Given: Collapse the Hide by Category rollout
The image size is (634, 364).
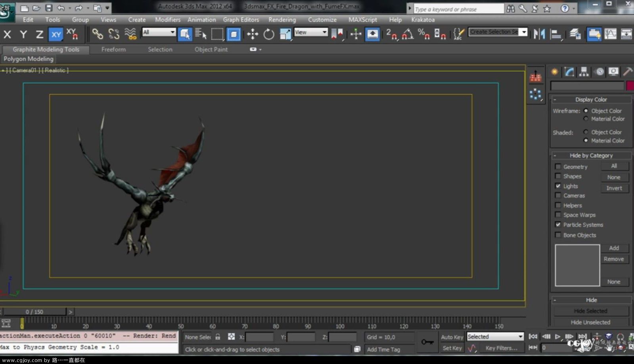Looking at the screenshot, I should tap(591, 156).
